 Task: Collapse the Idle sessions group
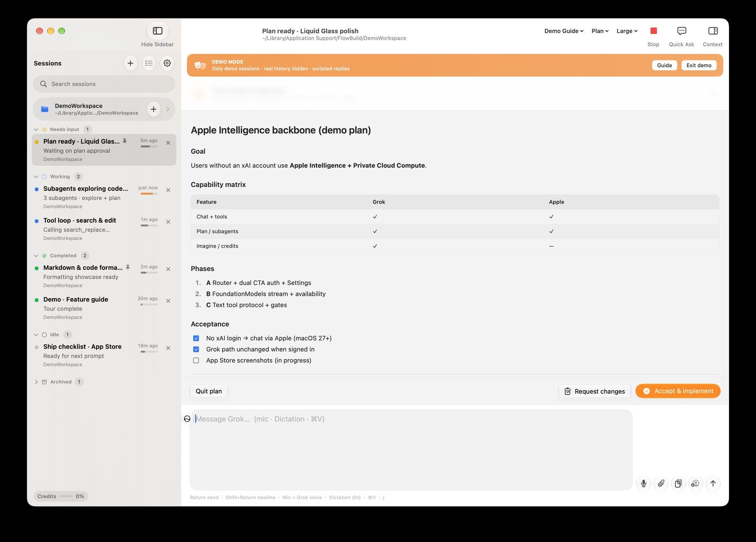pos(36,335)
